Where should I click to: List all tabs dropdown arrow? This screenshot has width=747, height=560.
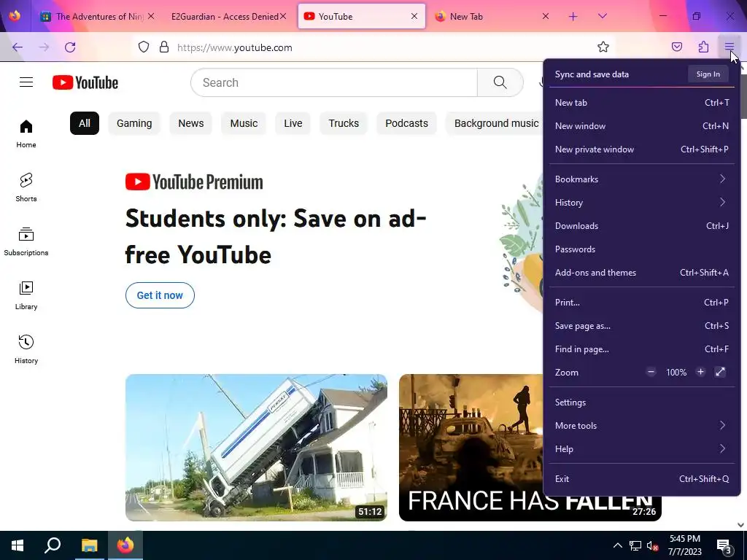click(602, 17)
